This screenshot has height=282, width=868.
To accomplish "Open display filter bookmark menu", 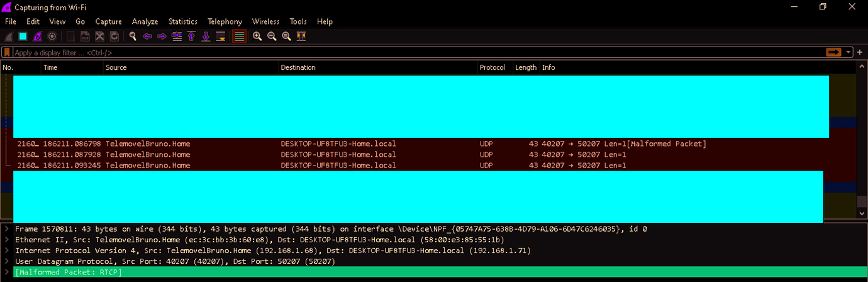I will (x=7, y=53).
